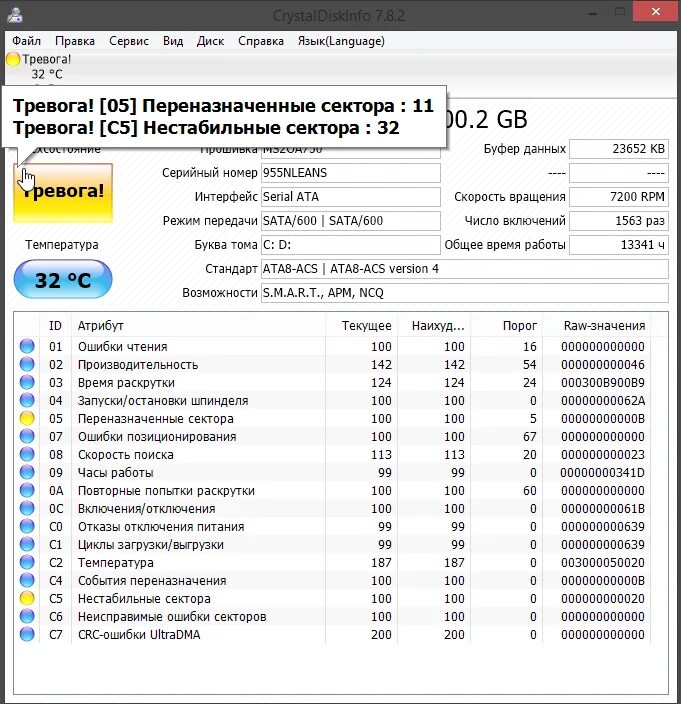Click the serial number field 955NLEANS
This screenshot has width=681, height=704.
click(x=351, y=173)
